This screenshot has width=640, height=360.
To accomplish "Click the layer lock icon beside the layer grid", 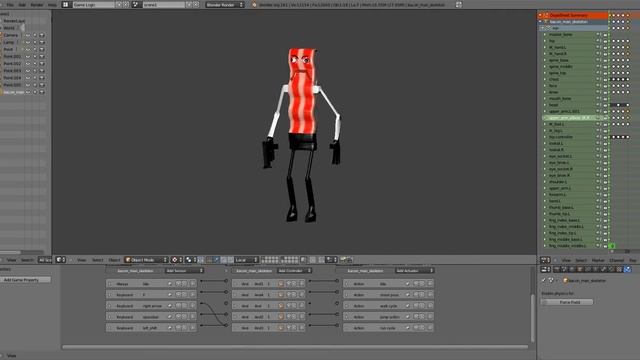I will point(303,260).
